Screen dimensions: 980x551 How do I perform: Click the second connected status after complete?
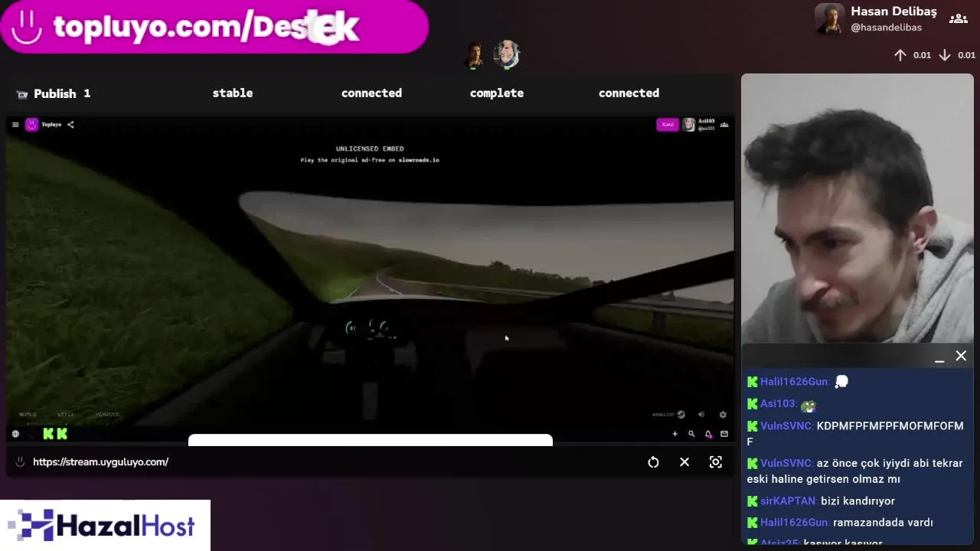(x=629, y=93)
